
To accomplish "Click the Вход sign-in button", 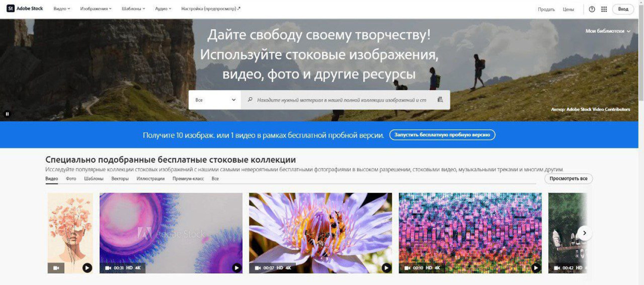I will 623,9.
